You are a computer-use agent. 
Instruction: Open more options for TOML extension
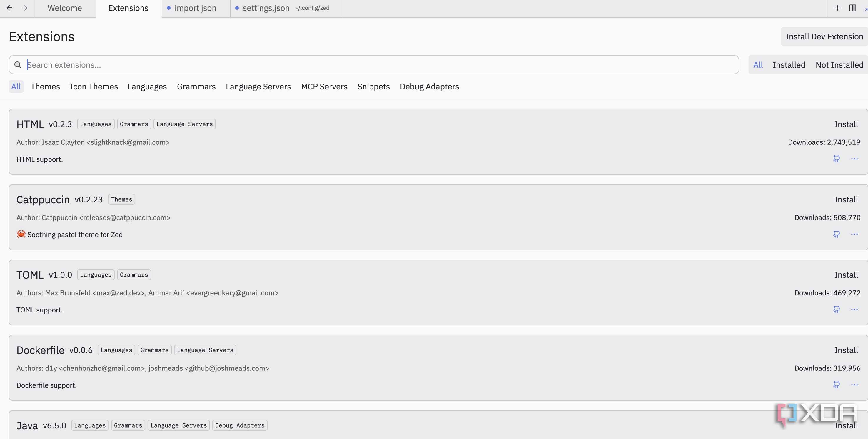tap(854, 309)
